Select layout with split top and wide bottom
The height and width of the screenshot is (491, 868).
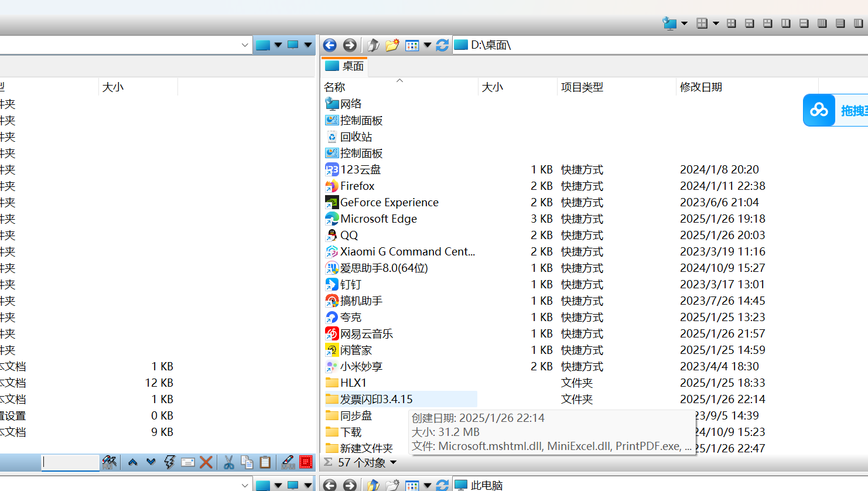click(768, 23)
